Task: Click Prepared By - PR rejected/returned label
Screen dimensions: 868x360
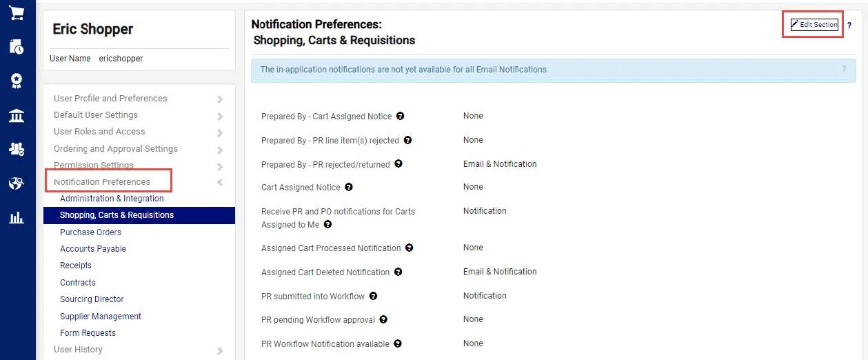Action: tap(325, 165)
